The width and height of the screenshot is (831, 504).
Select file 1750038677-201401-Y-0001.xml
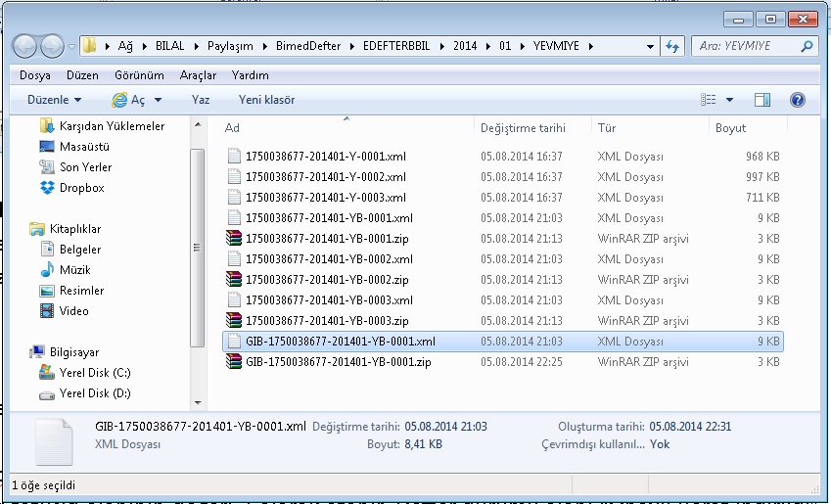(x=325, y=157)
